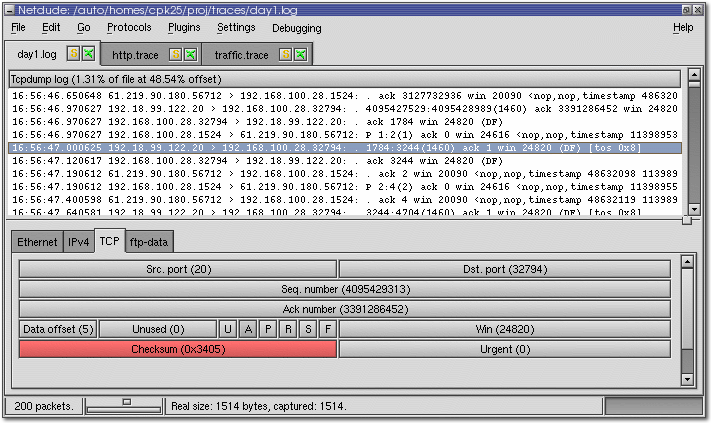Viewport: 711px width, 423px height.
Task: Toggle the TCP SYN flag button
Action: pyautogui.click(x=307, y=329)
